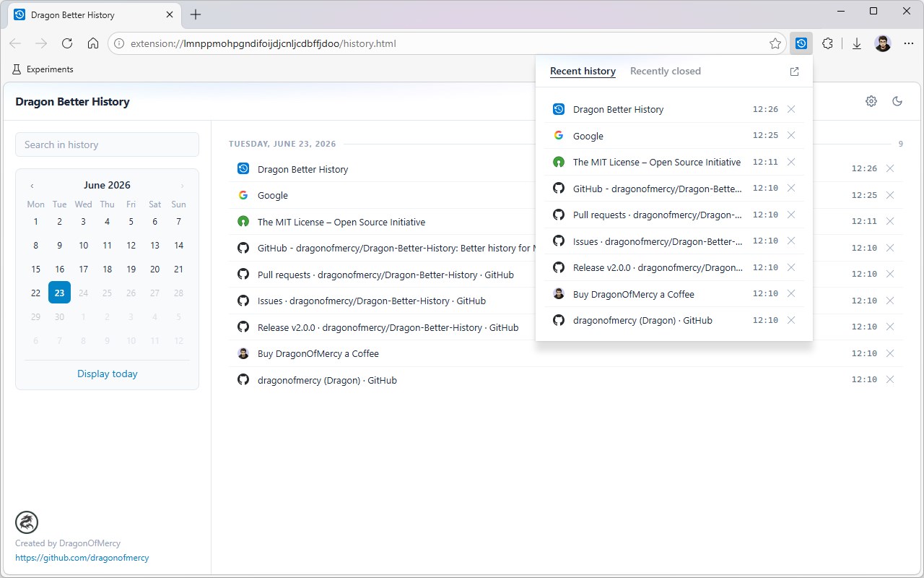Click the dragon logo in the sidebar footer

[x=27, y=522]
